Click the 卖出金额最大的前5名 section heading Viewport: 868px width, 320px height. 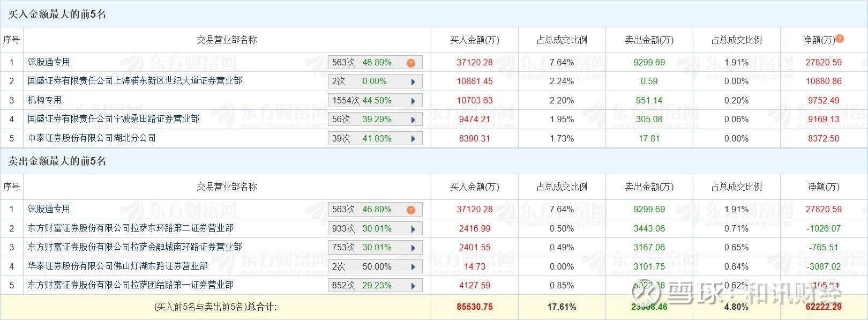tap(57, 161)
